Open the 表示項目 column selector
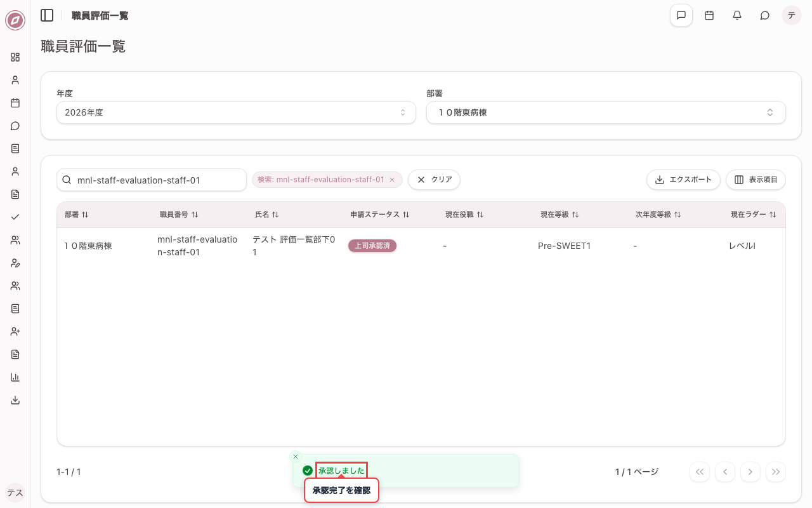The height and width of the screenshot is (508, 812). 756,180
